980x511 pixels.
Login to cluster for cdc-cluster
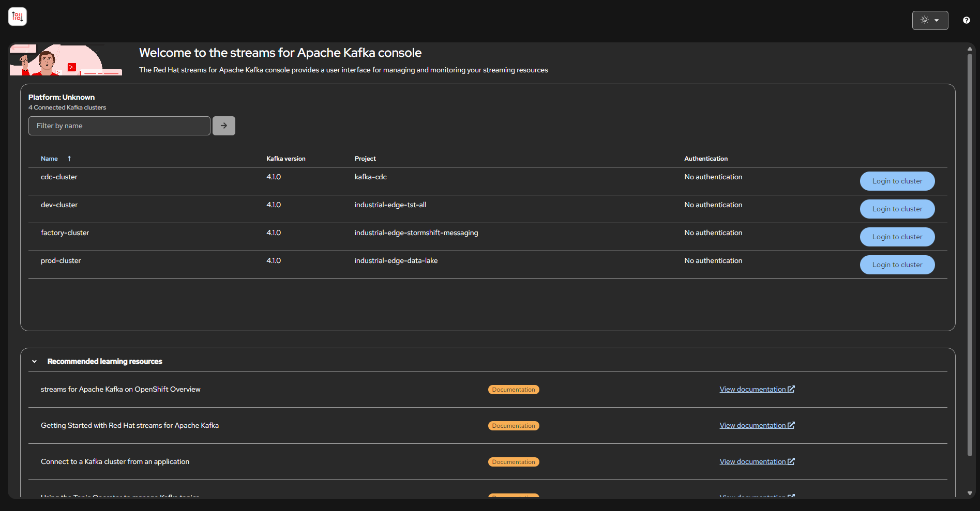[897, 181]
